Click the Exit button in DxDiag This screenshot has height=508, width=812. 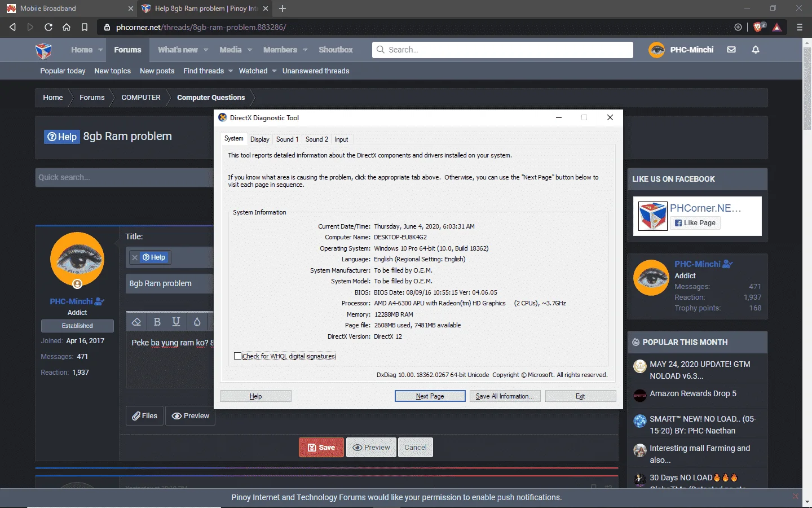click(580, 396)
